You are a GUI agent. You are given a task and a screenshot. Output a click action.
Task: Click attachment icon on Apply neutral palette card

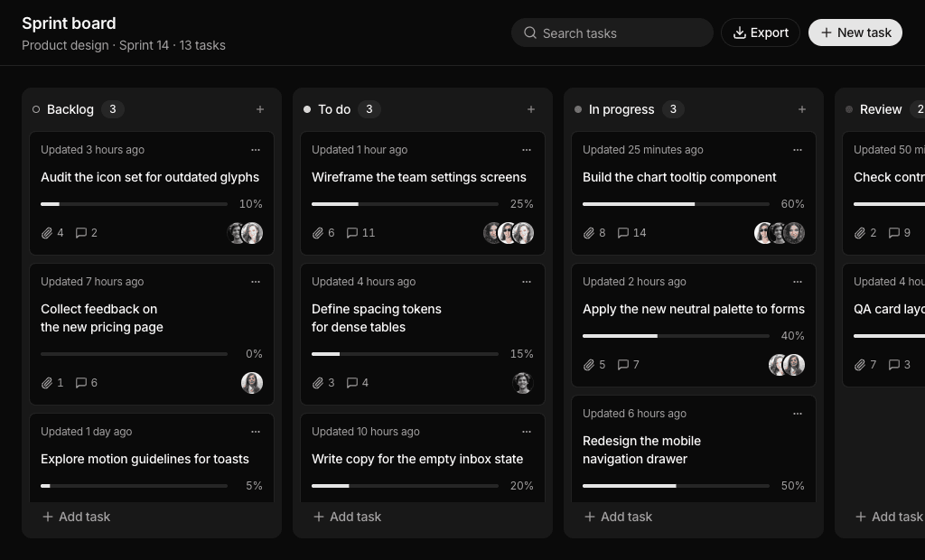point(588,365)
